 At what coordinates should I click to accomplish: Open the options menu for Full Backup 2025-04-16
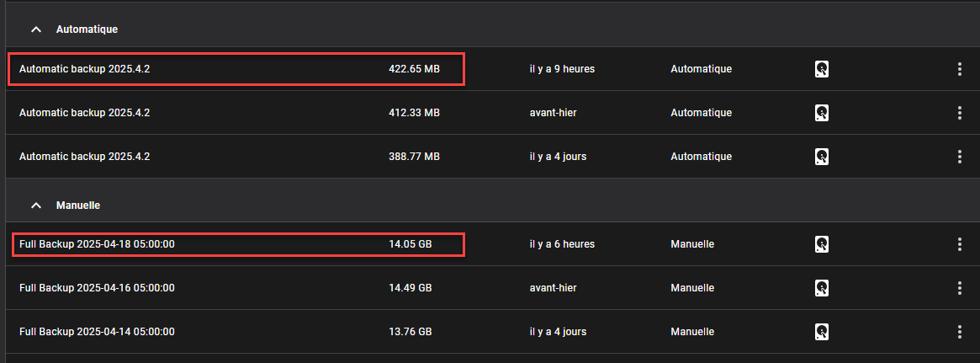(x=959, y=288)
